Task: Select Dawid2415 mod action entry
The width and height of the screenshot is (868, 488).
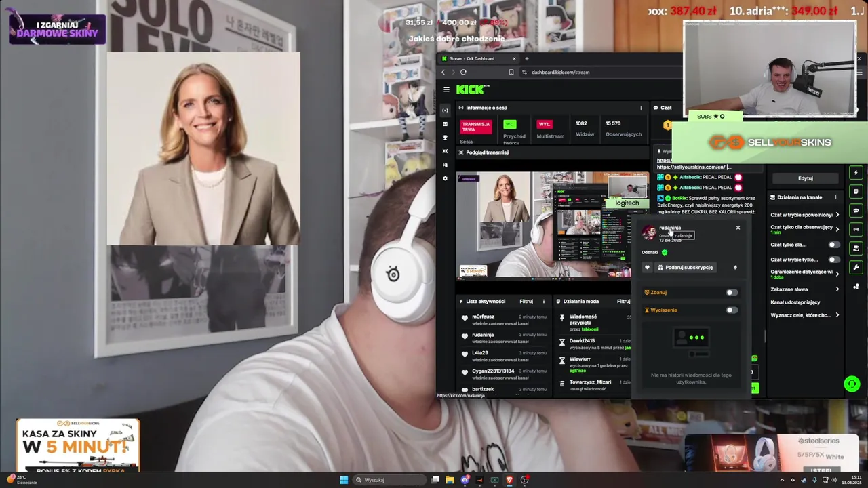Action: click(x=594, y=344)
